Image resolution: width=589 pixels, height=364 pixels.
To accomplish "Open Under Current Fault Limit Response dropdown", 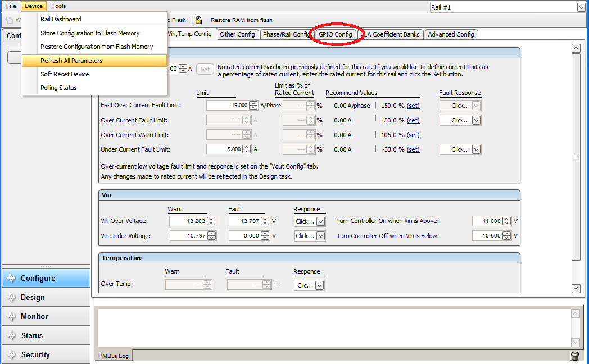I will click(x=476, y=150).
